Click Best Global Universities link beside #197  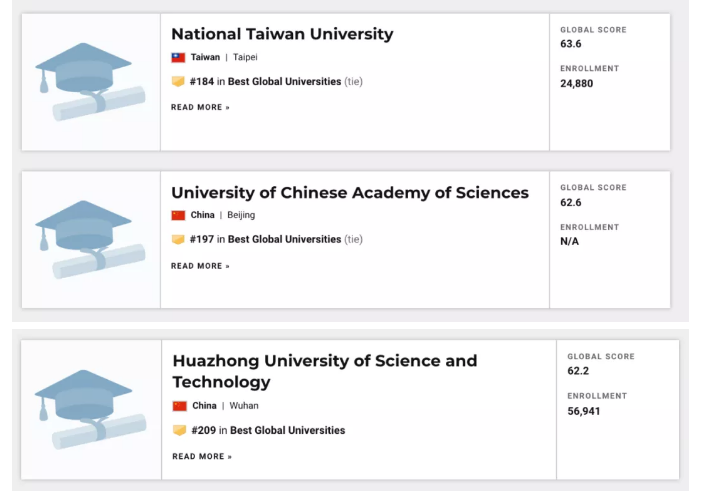pos(284,240)
